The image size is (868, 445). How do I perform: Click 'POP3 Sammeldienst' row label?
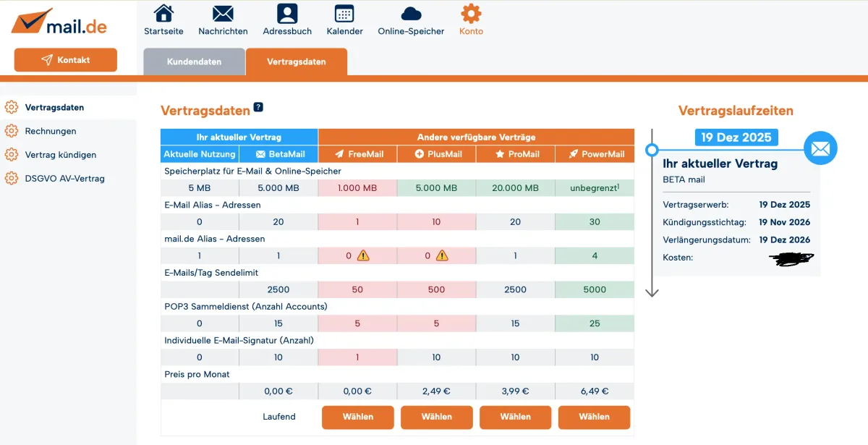[246, 306]
